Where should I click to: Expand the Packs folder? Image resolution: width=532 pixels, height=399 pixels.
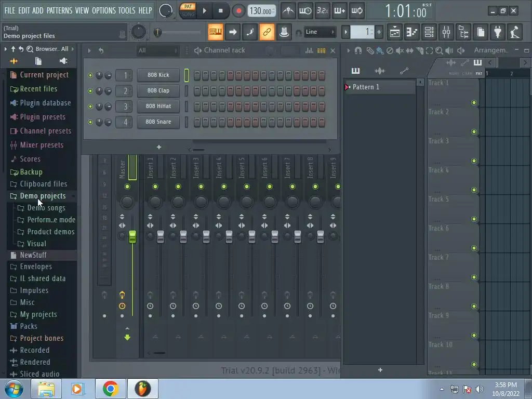coord(28,326)
